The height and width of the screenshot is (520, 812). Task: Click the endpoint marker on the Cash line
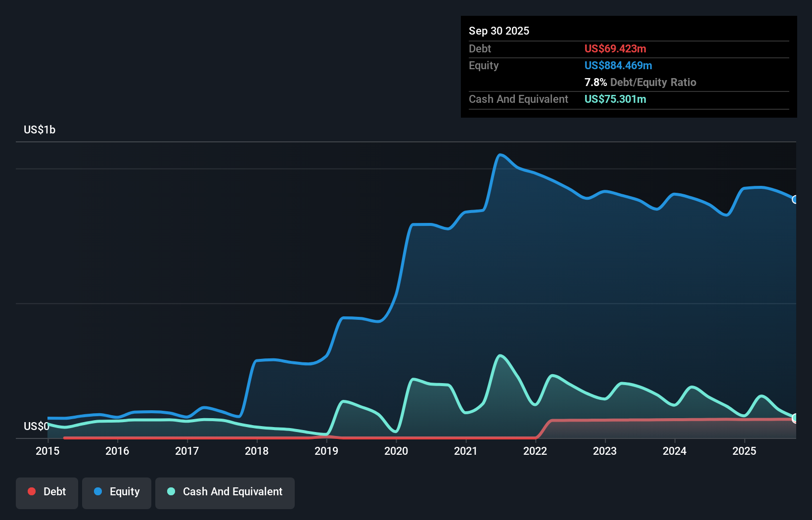pos(795,418)
